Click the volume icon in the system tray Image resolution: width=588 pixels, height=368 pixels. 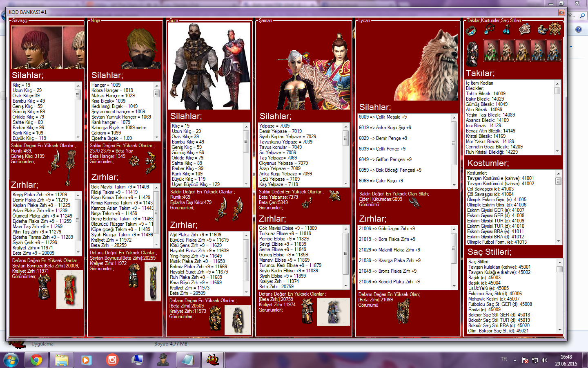click(x=544, y=360)
